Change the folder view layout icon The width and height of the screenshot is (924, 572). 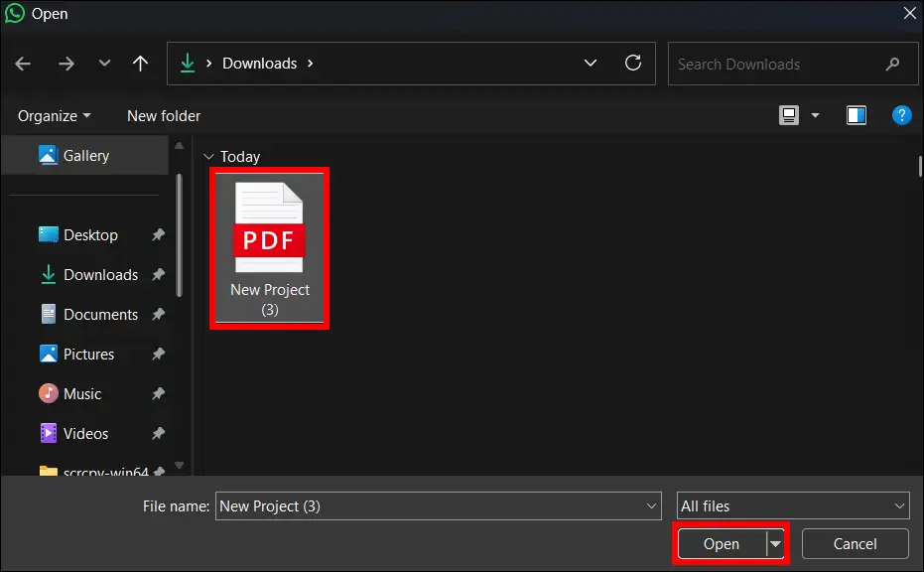[x=788, y=115]
